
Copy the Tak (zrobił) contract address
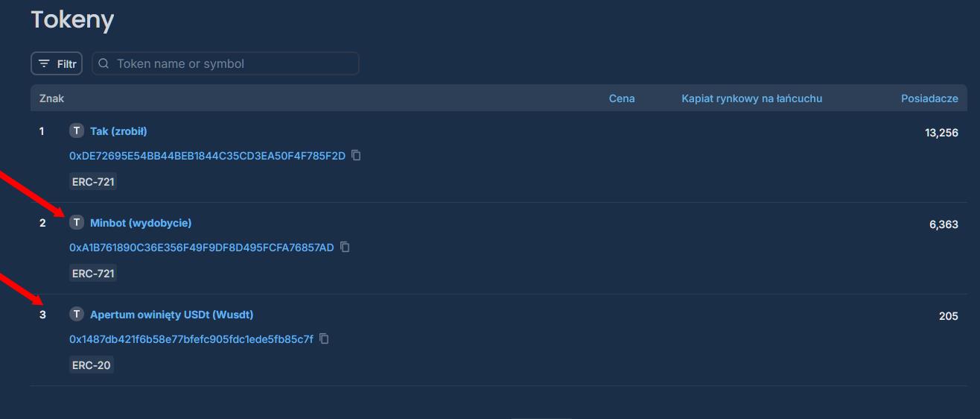point(356,155)
